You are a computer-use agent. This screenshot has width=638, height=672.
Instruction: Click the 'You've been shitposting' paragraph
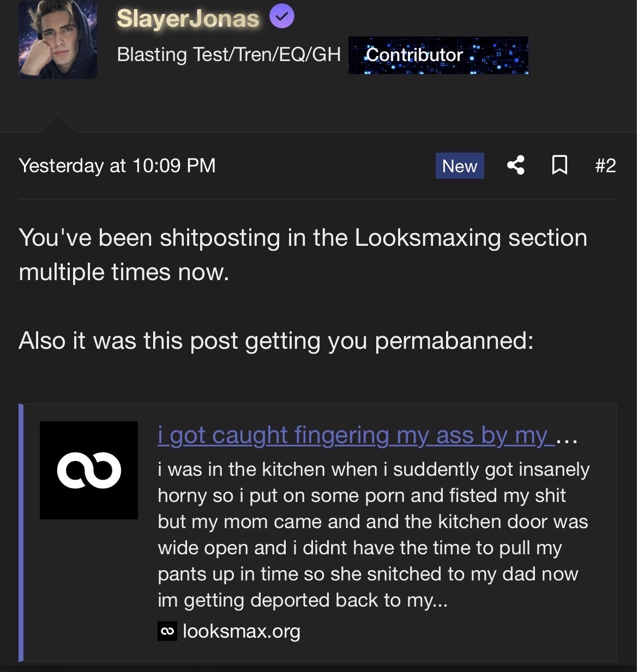coord(303,255)
